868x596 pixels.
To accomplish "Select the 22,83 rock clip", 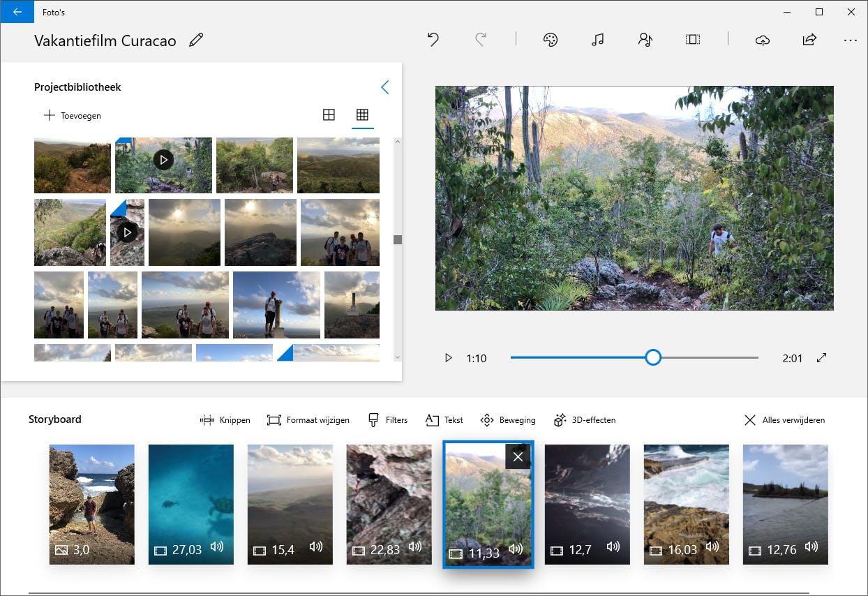I will click(x=389, y=505).
